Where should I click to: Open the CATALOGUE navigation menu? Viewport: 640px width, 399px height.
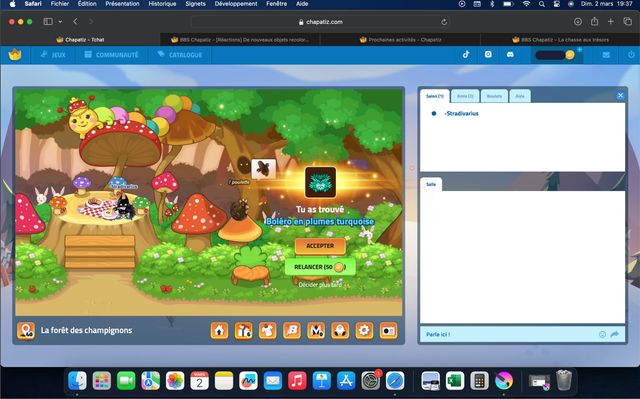click(180, 55)
